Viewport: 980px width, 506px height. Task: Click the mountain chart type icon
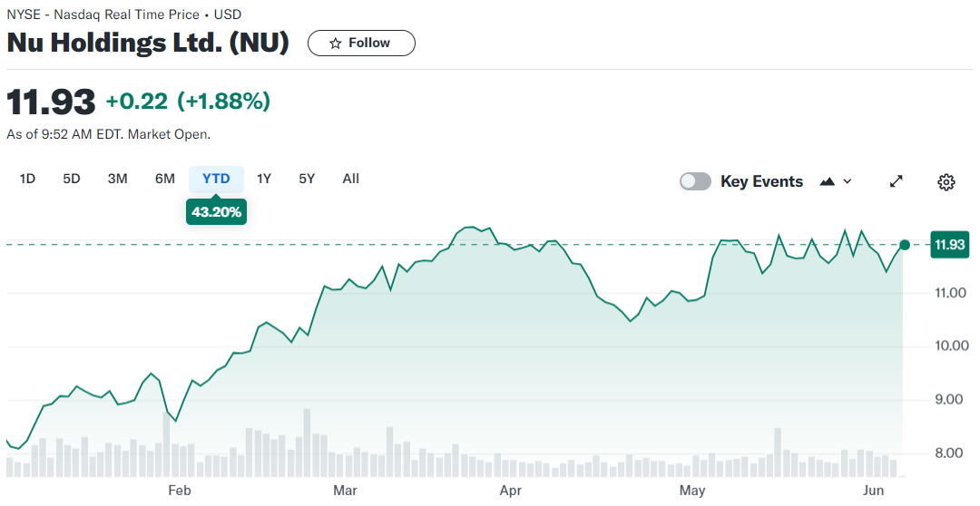(x=827, y=181)
